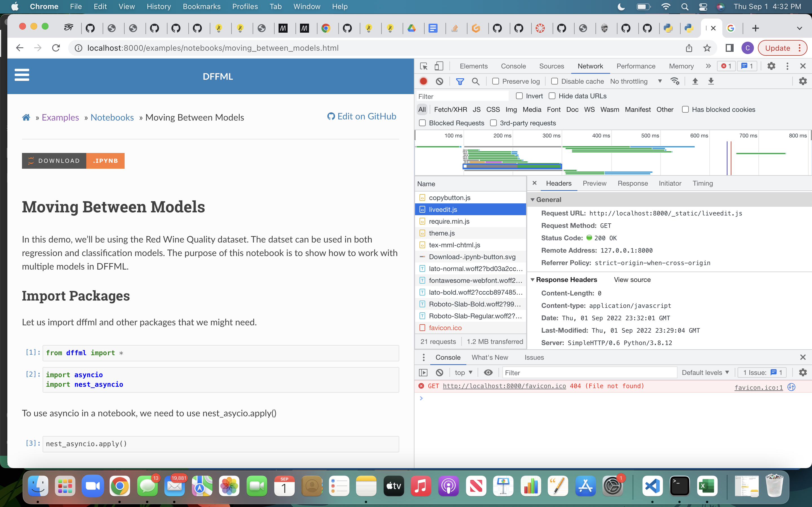812x507 pixels.
Task: Check the Disable cache option
Action: [x=555, y=81]
